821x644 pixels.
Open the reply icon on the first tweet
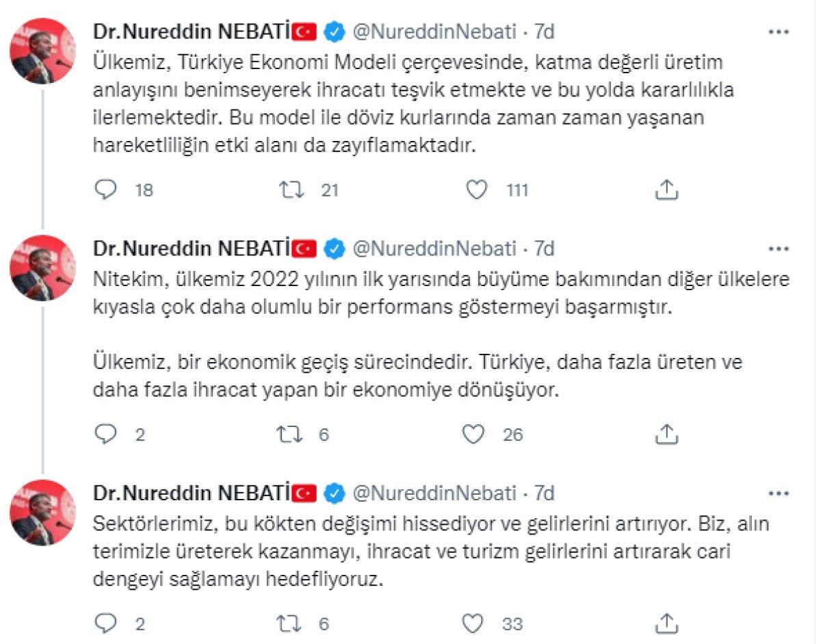104,190
